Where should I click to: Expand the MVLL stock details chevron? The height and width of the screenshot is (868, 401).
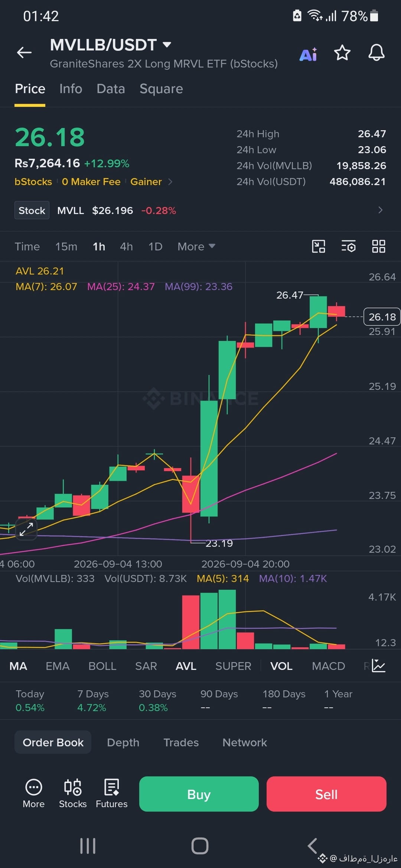point(380,210)
